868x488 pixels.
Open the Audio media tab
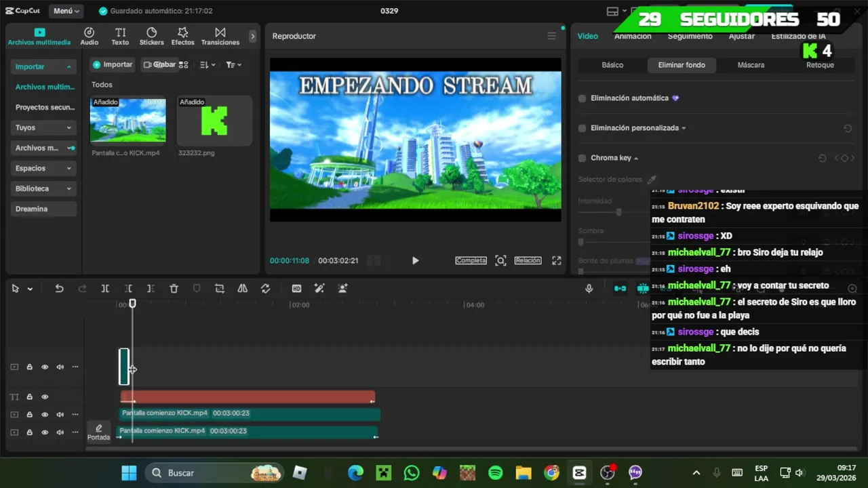pyautogui.click(x=89, y=37)
